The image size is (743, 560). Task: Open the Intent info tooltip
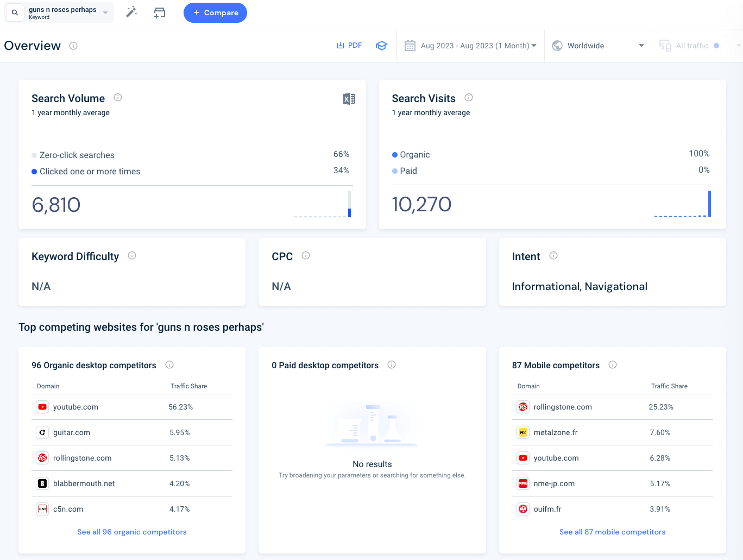[553, 256]
